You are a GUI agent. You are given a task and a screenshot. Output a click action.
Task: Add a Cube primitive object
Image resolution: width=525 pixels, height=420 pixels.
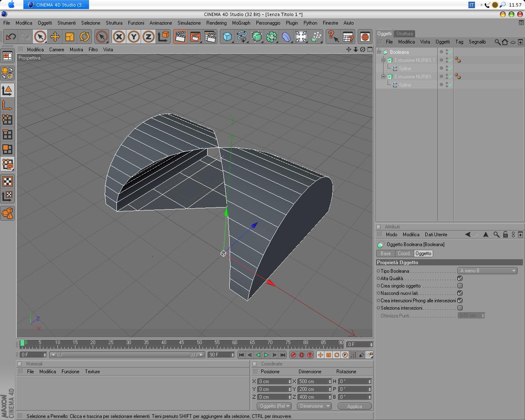coord(227,37)
